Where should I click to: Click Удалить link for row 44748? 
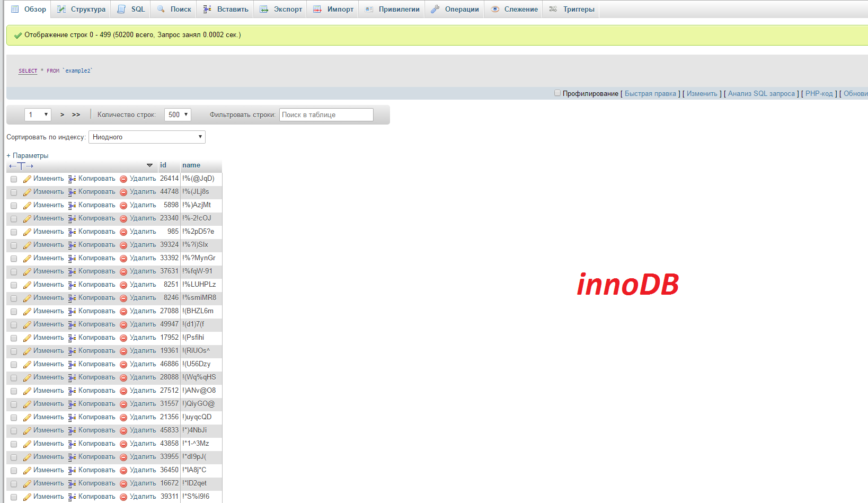pyautogui.click(x=143, y=192)
